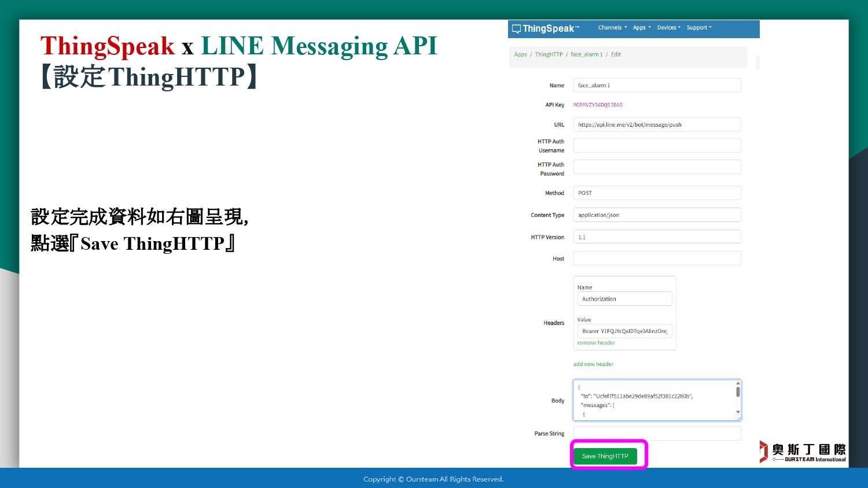Open ThingHTTP breadcrumb link
Image resolution: width=868 pixels, height=488 pixels.
coord(549,54)
